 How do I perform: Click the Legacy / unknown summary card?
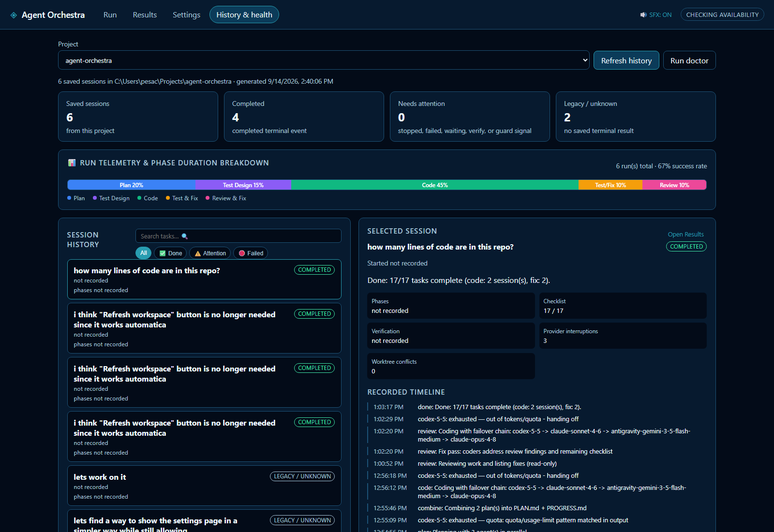click(636, 117)
